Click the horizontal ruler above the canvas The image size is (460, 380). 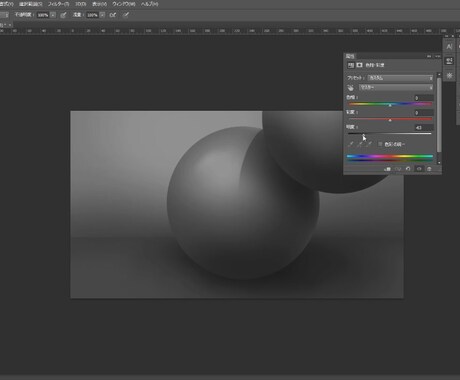click(221, 31)
